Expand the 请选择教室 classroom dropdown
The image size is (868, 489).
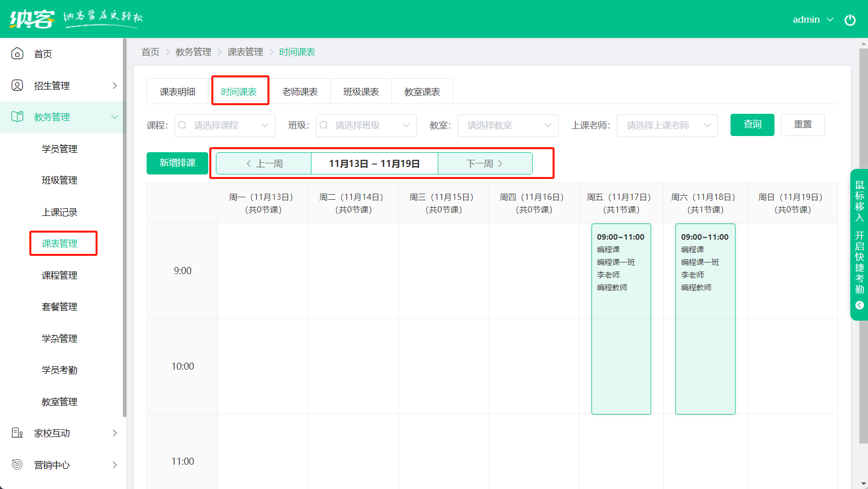[508, 125]
